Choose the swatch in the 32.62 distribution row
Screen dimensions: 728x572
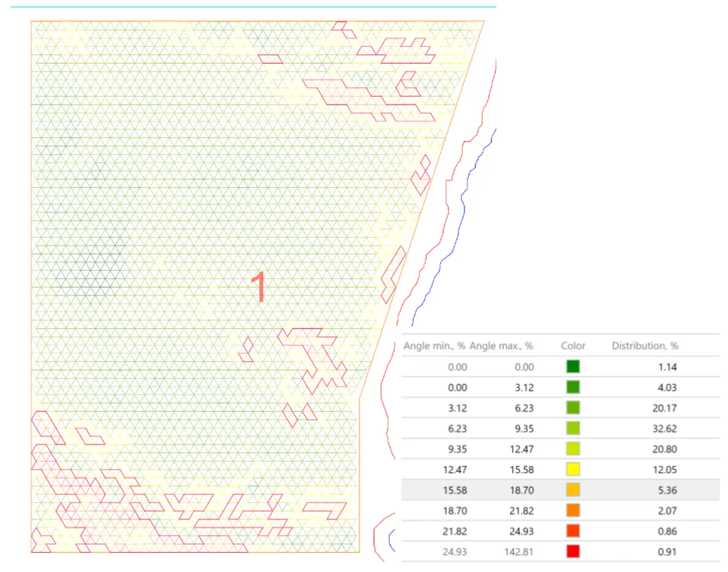pyautogui.click(x=573, y=428)
